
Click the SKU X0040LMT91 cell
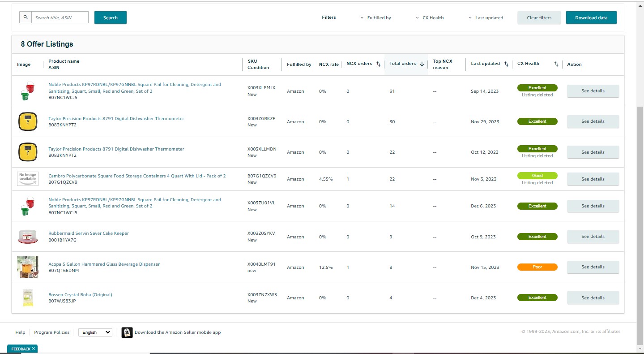tap(261, 264)
